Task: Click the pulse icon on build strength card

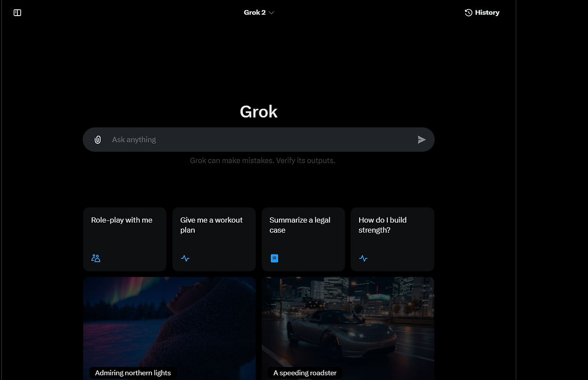Action: pyautogui.click(x=363, y=258)
